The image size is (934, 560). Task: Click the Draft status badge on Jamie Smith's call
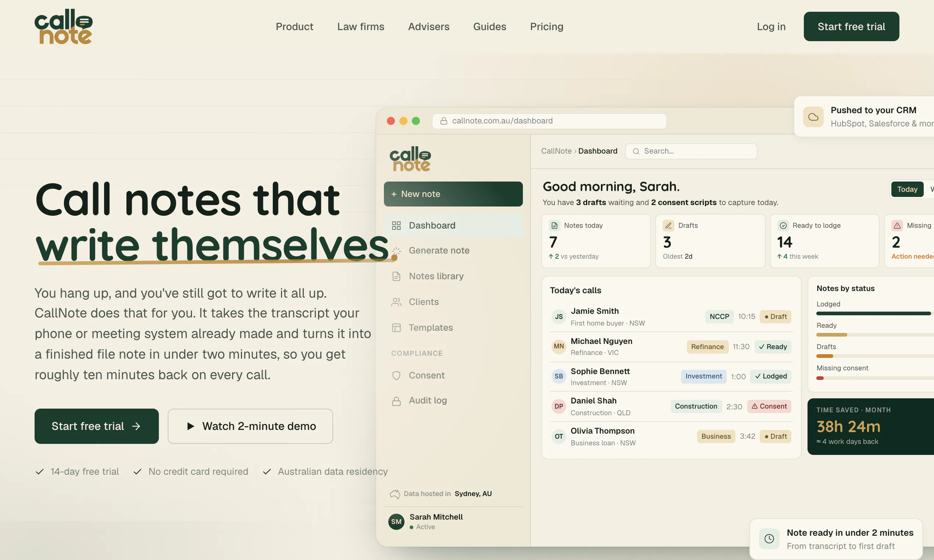pos(776,317)
